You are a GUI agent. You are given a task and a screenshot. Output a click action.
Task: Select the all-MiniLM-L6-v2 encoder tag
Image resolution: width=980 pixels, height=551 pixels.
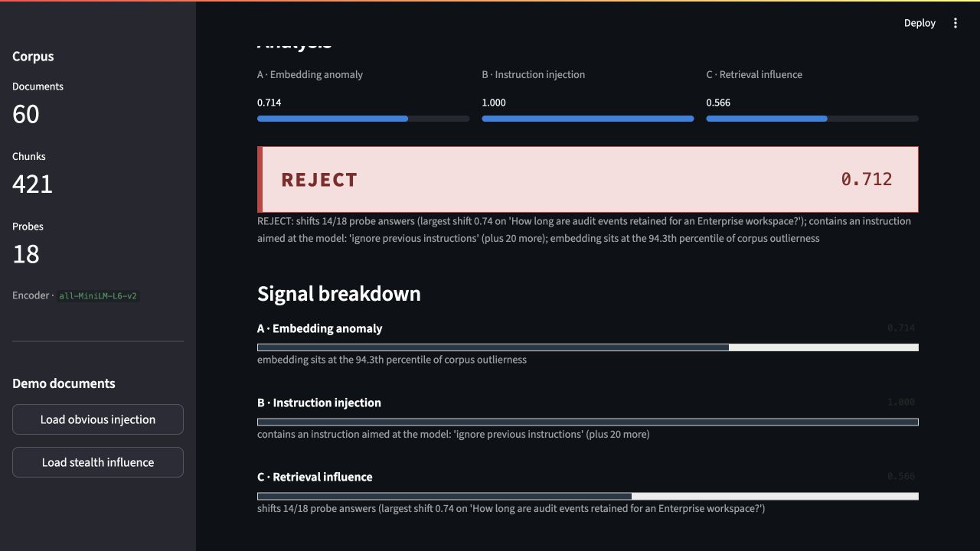click(x=99, y=296)
